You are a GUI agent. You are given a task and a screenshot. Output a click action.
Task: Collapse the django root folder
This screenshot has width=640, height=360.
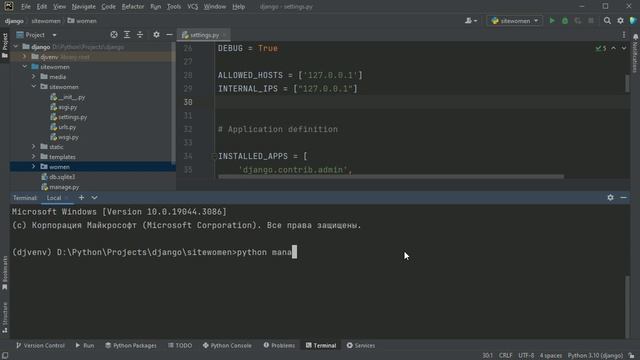(x=16, y=47)
